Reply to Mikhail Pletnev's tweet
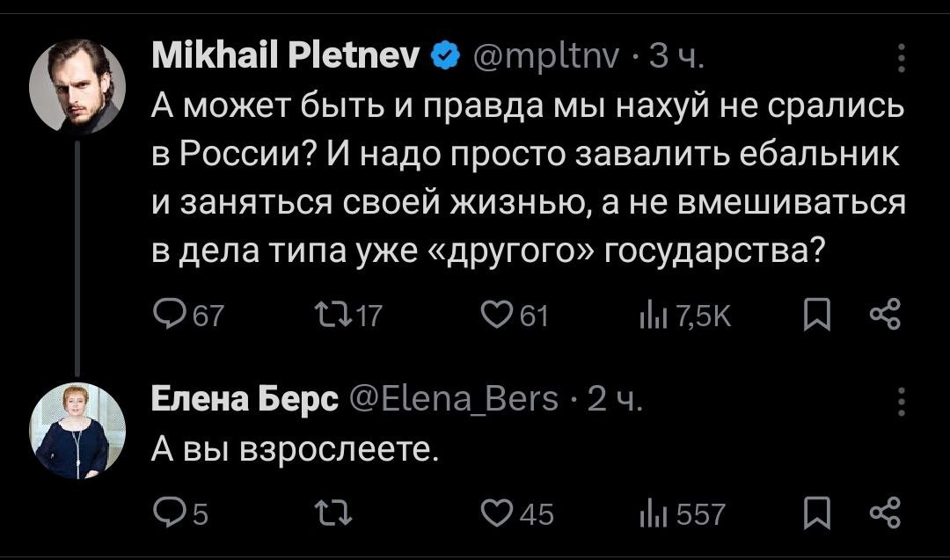 point(167,314)
